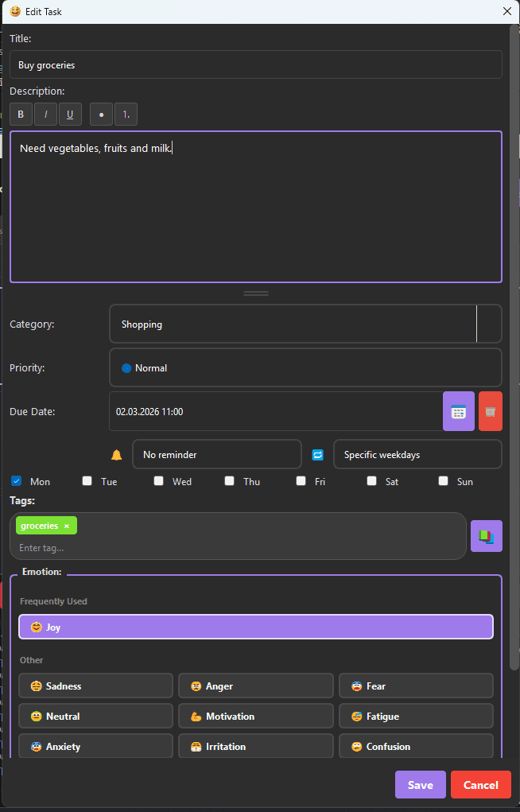Select the Joy emotion
The width and height of the screenshot is (520, 812).
pyautogui.click(x=256, y=627)
